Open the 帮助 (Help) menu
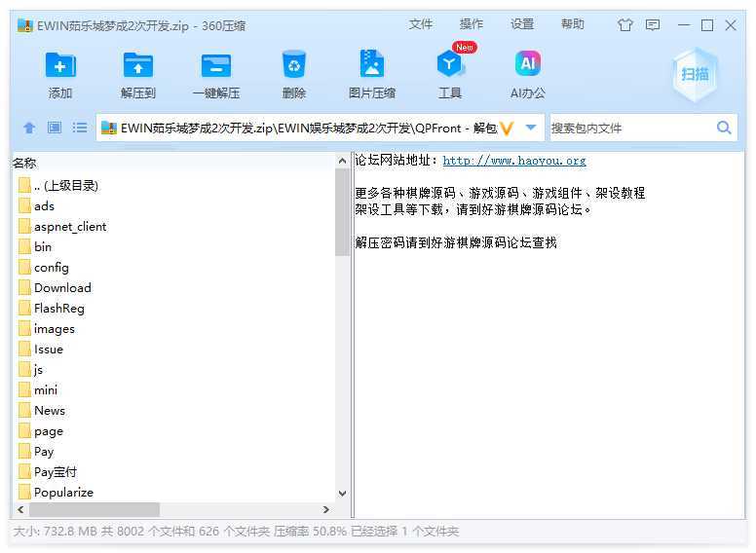Screen dimensions: 756x553 click(x=572, y=24)
